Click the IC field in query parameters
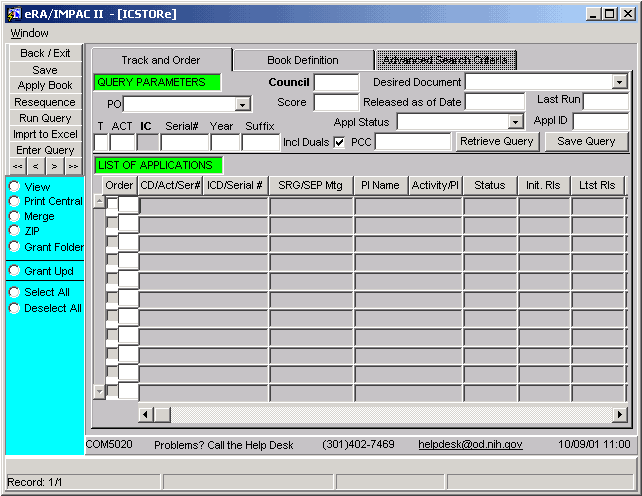 point(147,143)
